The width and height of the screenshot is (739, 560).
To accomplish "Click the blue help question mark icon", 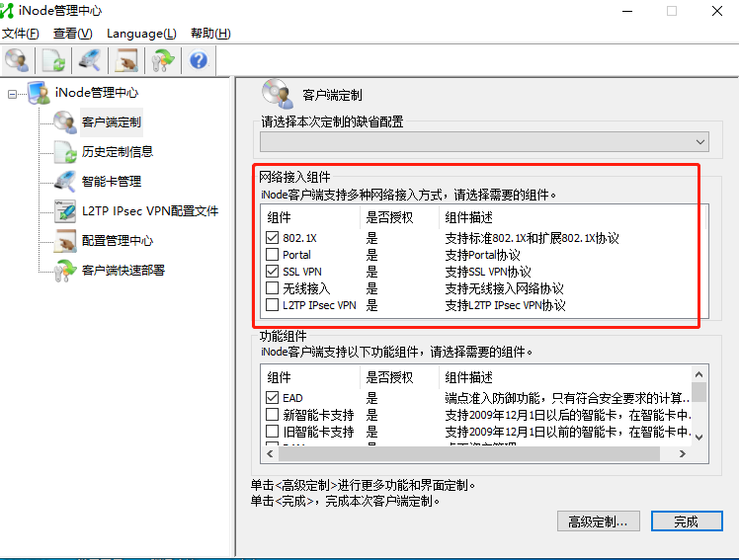I will (x=199, y=60).
